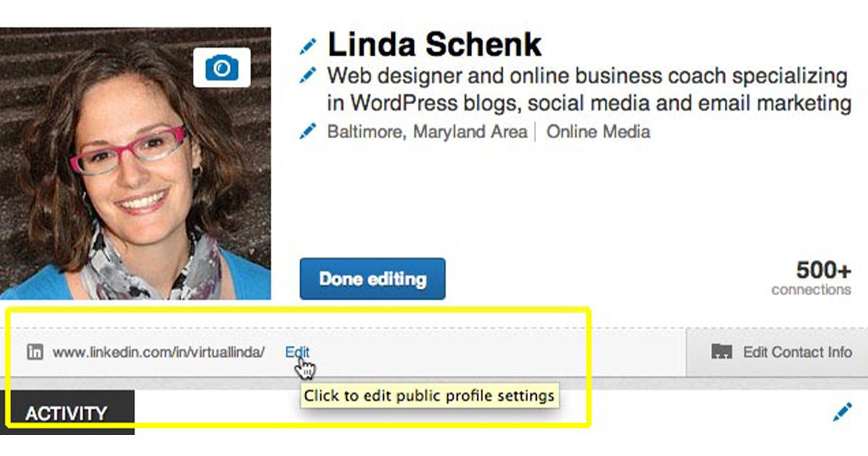Image resolution: width=868 pixels, height=456 pixels.
Task: Click the 'Click to edit public profile settings' tooltip
Action: coord(430,396)
